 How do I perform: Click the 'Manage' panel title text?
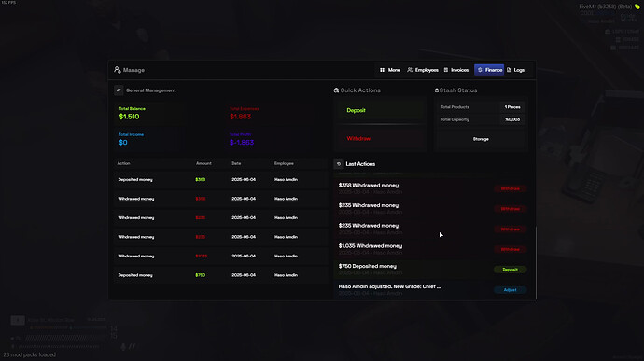pos(133,70)
